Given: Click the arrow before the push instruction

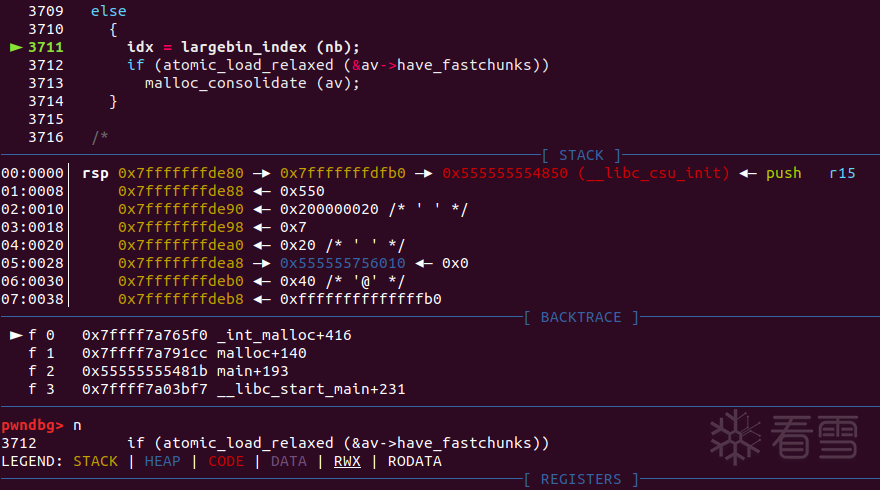Looking at the screenshot, I should coord(748,173).
